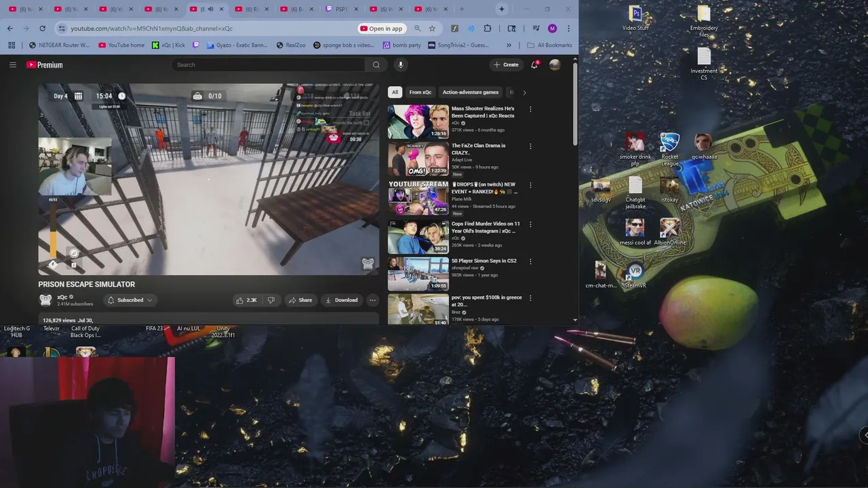Launch the Rocket League desktop shortcut
Image resolution: width=868 pixels, height=488 pixels.
(x=670, y=150)
